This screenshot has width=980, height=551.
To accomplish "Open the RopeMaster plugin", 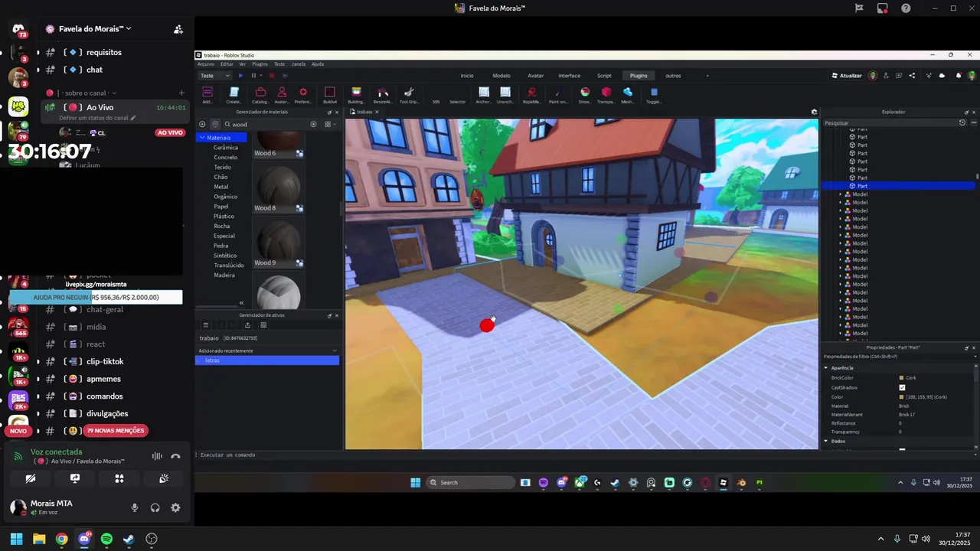I will (x=531, y=95).
